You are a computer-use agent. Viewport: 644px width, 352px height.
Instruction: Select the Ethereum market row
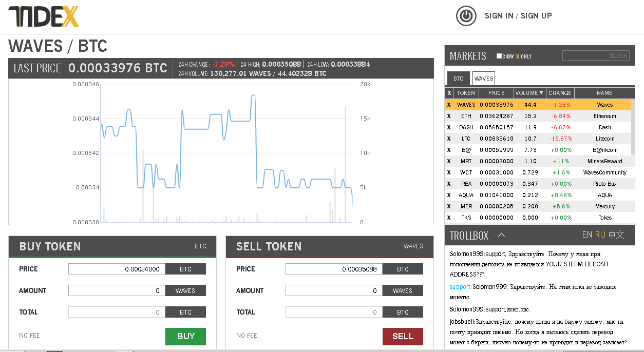[538, 116]
